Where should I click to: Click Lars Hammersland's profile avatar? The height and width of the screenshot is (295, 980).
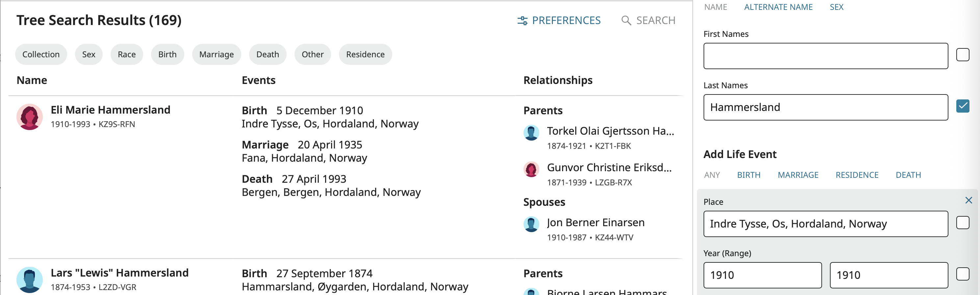pos(30,278)
